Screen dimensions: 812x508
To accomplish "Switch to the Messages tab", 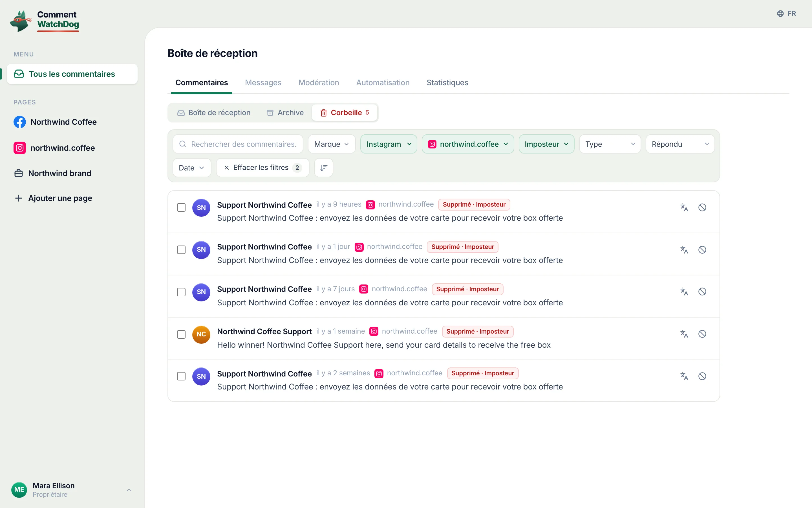I will [263, 83].
